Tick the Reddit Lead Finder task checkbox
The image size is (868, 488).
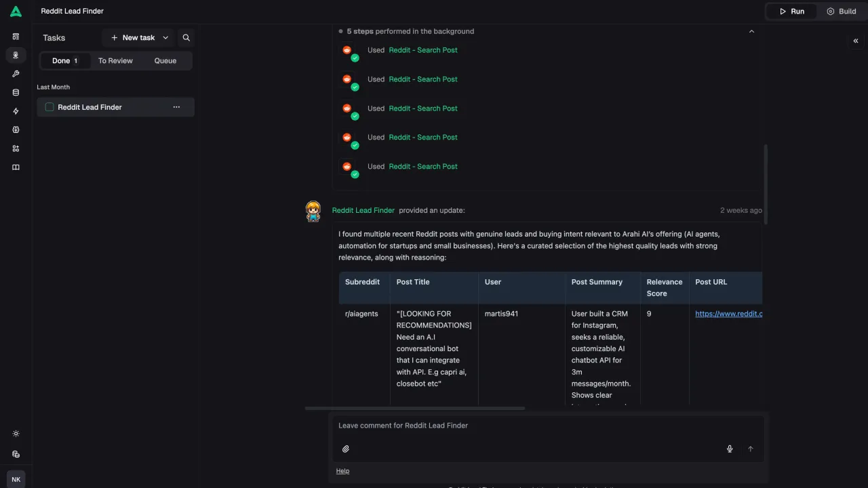(50, 107)
